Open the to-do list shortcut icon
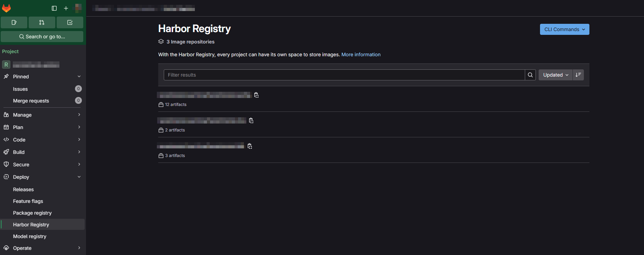 click(70, 22)
